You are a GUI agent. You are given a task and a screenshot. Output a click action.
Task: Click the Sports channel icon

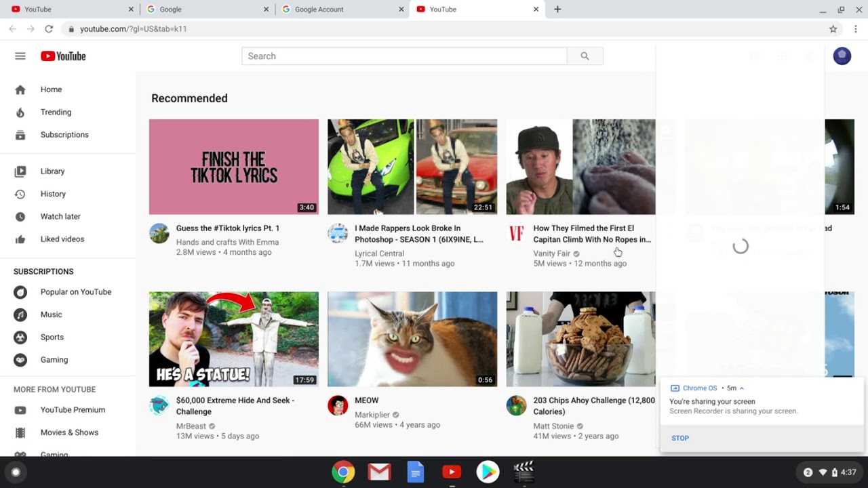[20, 338]
